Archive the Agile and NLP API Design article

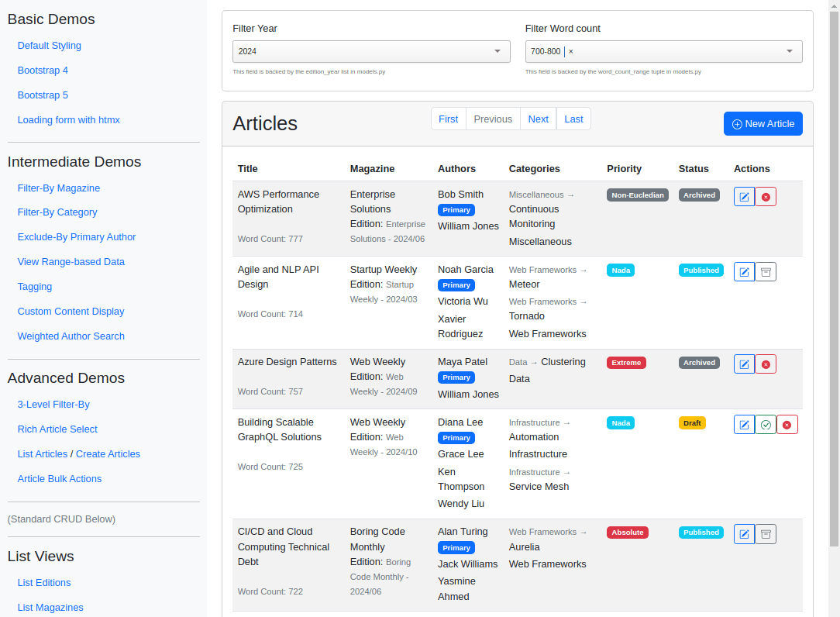(x=766, y=271)
